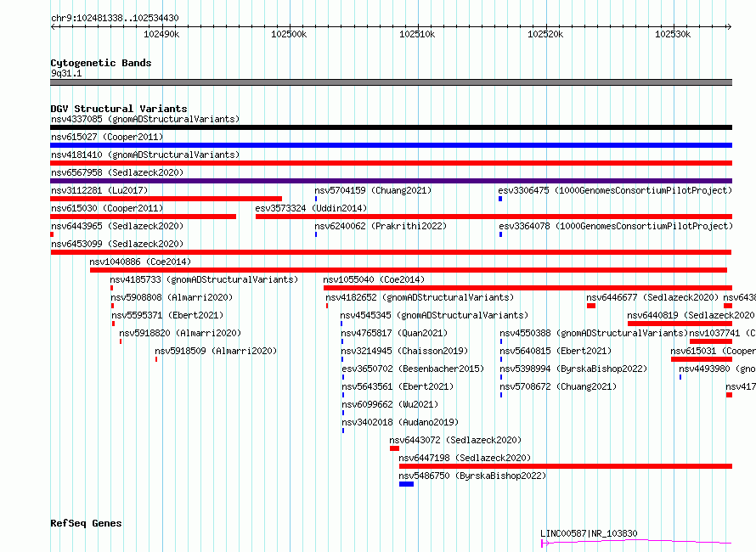
Task: Click the chr9:102481338..102534430 coordinates
Action: tap(115, 19)
